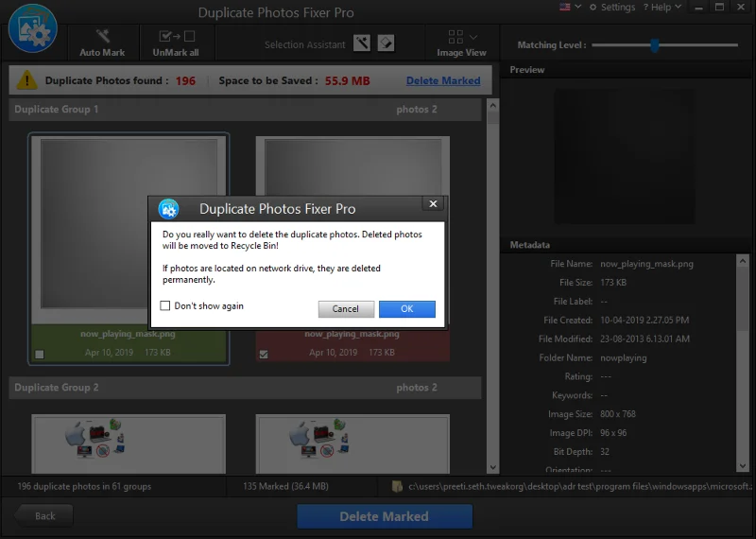Select the first thumbnail in Duplicate Group 1
The height and width of the screenshot is (539, 756).
point(129,230)
